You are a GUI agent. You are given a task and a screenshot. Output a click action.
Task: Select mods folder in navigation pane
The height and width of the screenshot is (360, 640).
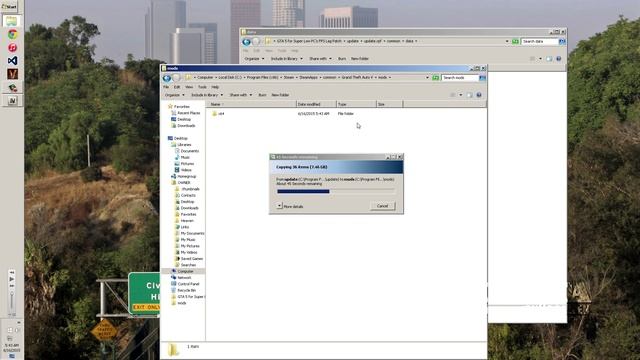click(179, 303)
